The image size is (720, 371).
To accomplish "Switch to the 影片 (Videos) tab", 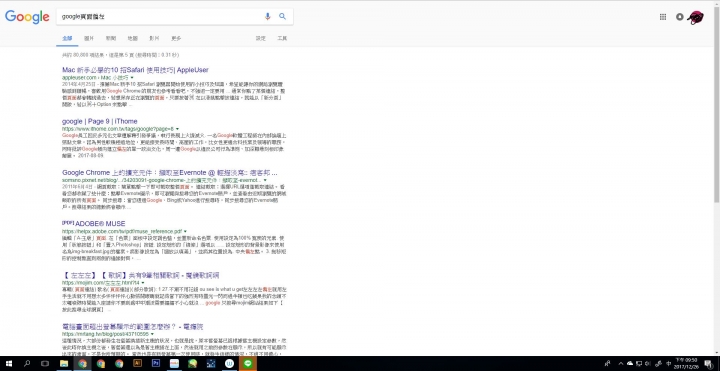I will coord(155,39).
